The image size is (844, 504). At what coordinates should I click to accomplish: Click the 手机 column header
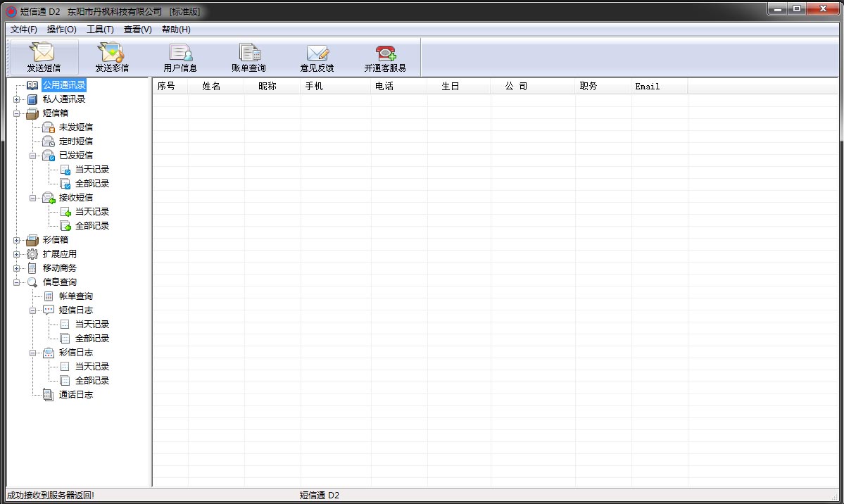[313, 87]
